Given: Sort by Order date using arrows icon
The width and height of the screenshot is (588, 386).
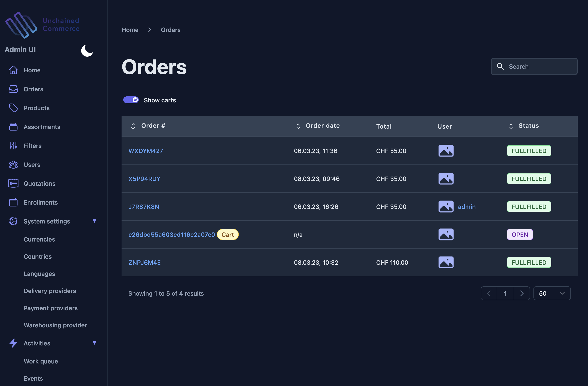Looking at the screenshot, I should click(298, 126).
